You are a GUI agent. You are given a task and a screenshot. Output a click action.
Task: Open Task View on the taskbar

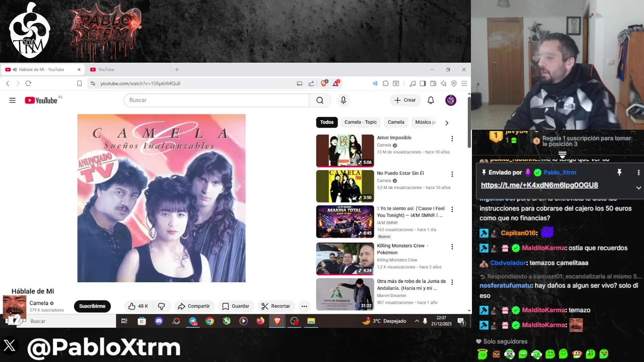click(124, 321)
